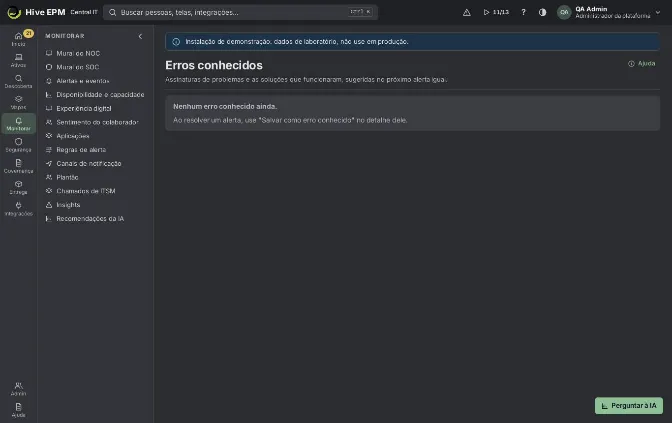Viewport: 672px width, 423px height.
Task: Click the QA avatar circle
Action: tap(564, 12)
